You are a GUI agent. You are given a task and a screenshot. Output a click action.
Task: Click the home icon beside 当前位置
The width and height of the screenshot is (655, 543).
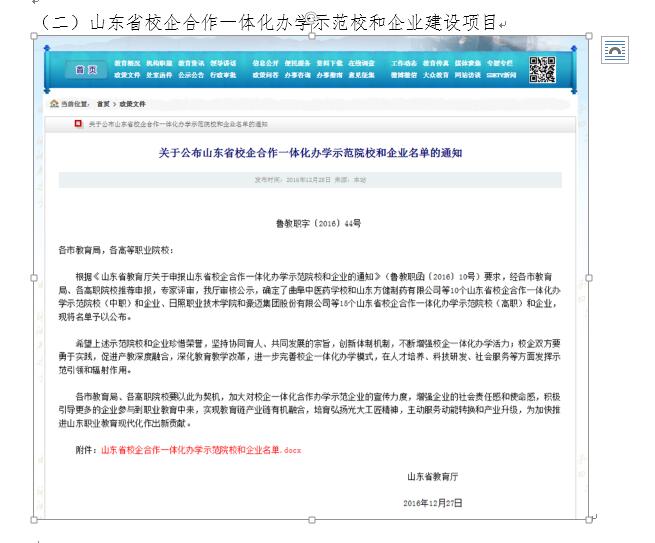(x=53, y=103)
